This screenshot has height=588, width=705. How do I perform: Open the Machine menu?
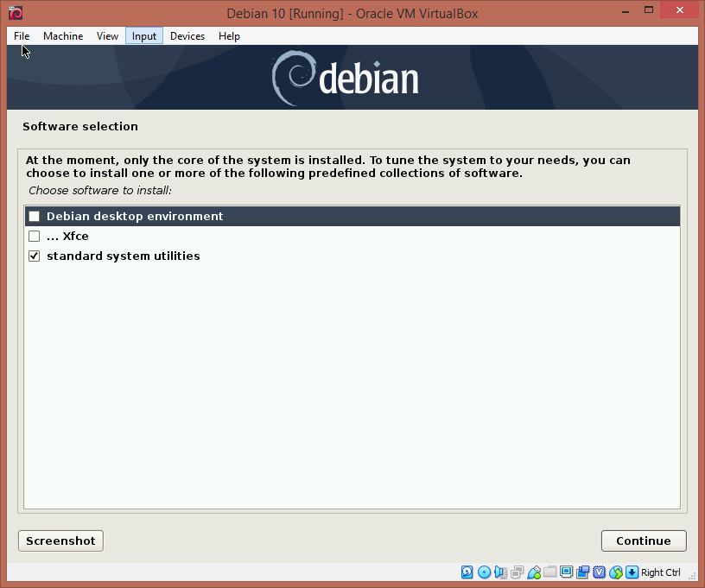pyautogui.click(x=63, y=36)
